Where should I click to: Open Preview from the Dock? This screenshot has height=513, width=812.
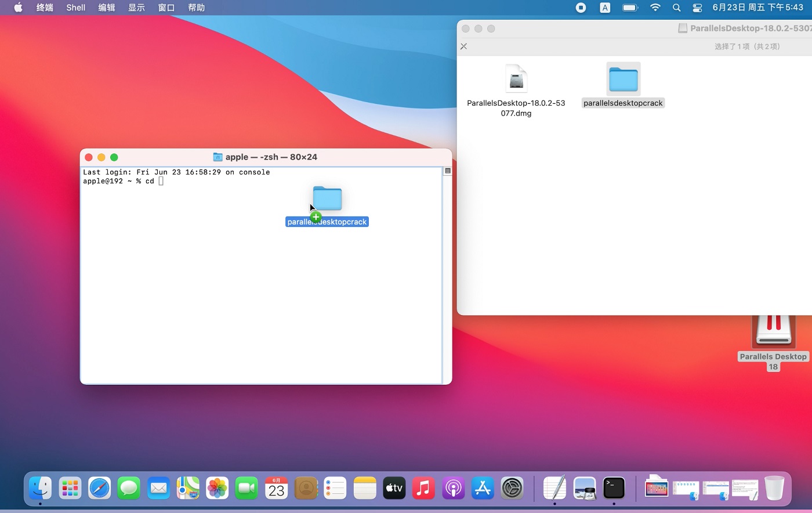pyautogui.click(x=585, y=488)
